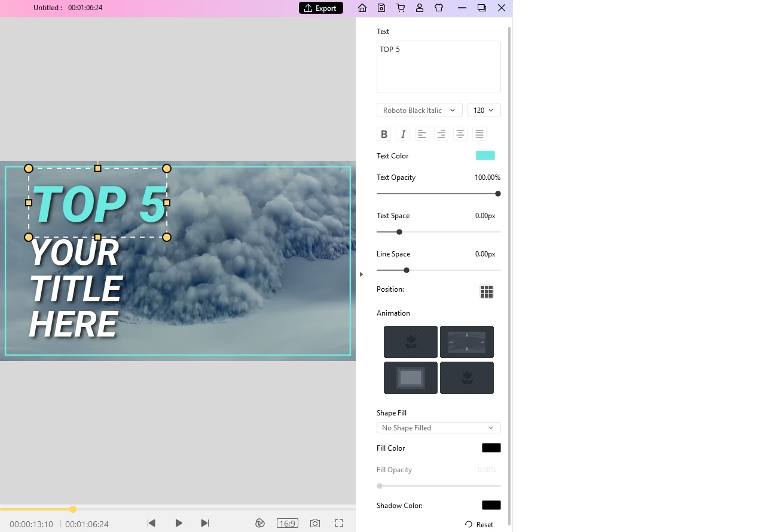Change the 16:9 aspect ratio
This screenshot has width=782, height=532.
(288, 523)
